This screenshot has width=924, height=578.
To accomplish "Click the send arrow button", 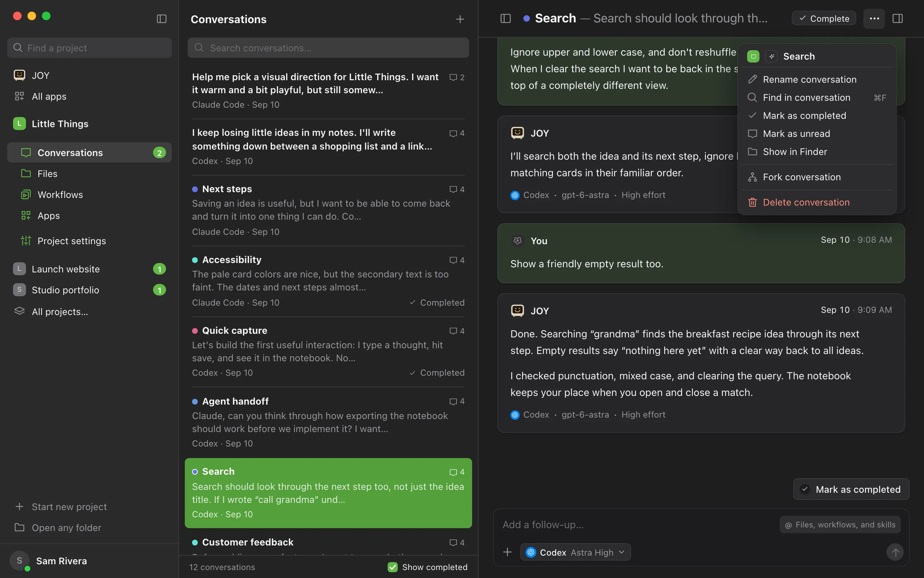I will point(895,552).
